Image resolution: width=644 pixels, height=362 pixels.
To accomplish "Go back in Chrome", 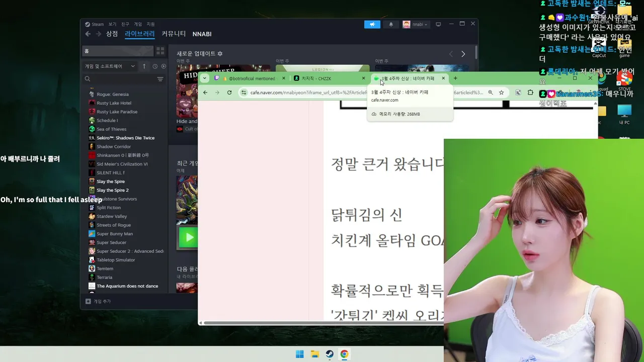I will (x=205, y=93).
